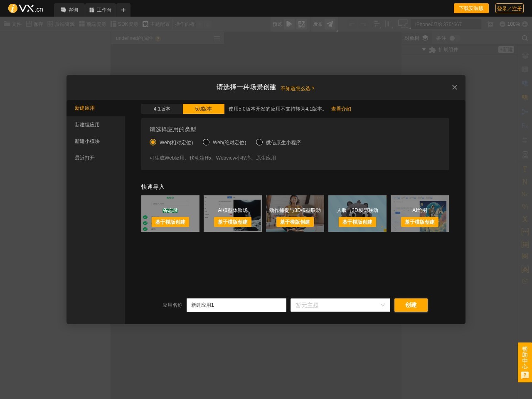Click the zoom in plus icon

click(525, 24)
